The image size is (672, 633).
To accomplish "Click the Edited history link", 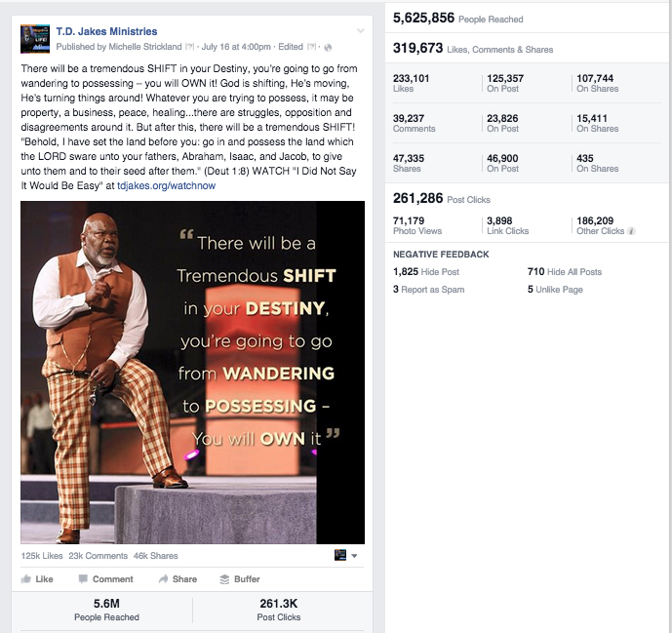I will [291, 47].
